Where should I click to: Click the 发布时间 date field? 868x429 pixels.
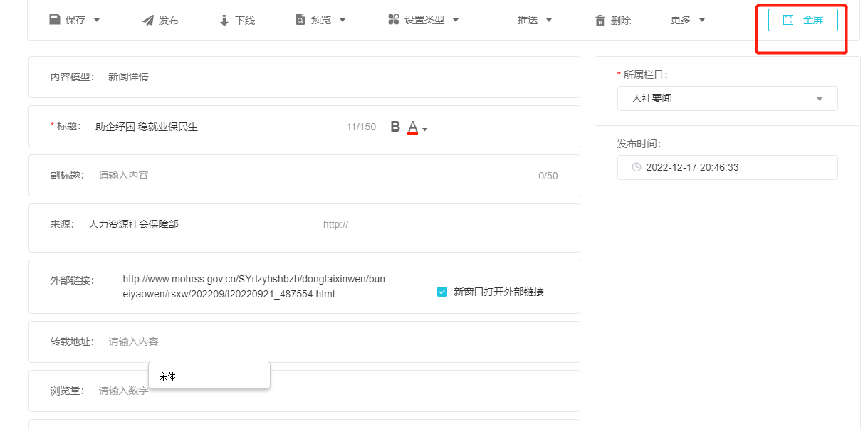pyautogui.click(x=727, y=167)
